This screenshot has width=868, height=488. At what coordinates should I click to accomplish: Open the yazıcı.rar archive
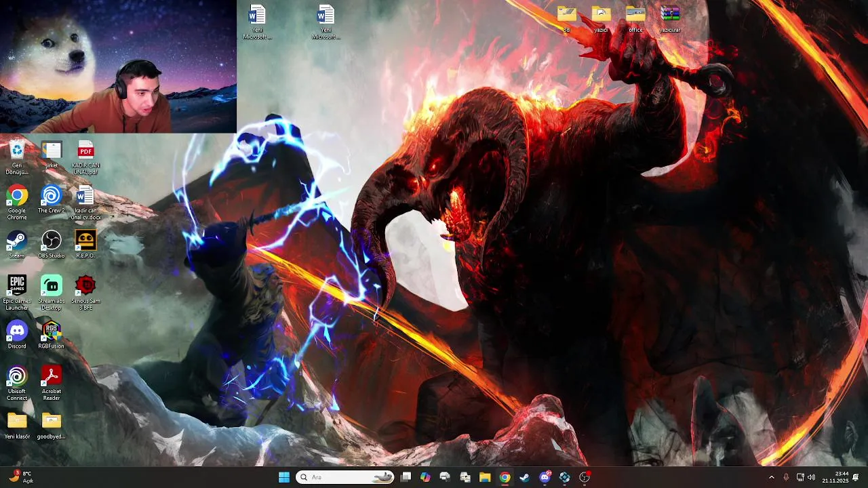click(670, 19)
